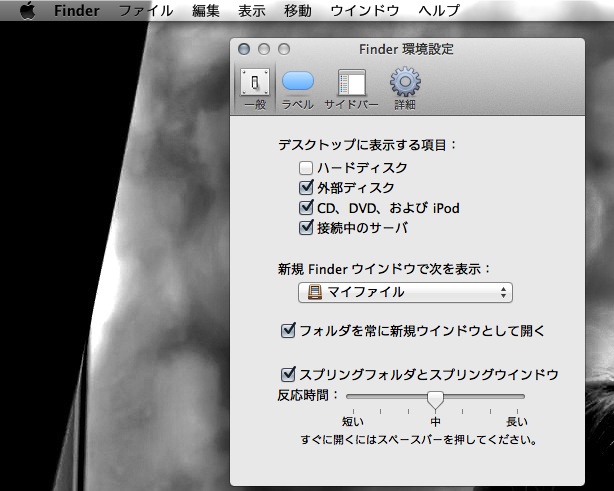Open the Apple menu
This screenshot has width=614, height=491.
coord(27,10)
